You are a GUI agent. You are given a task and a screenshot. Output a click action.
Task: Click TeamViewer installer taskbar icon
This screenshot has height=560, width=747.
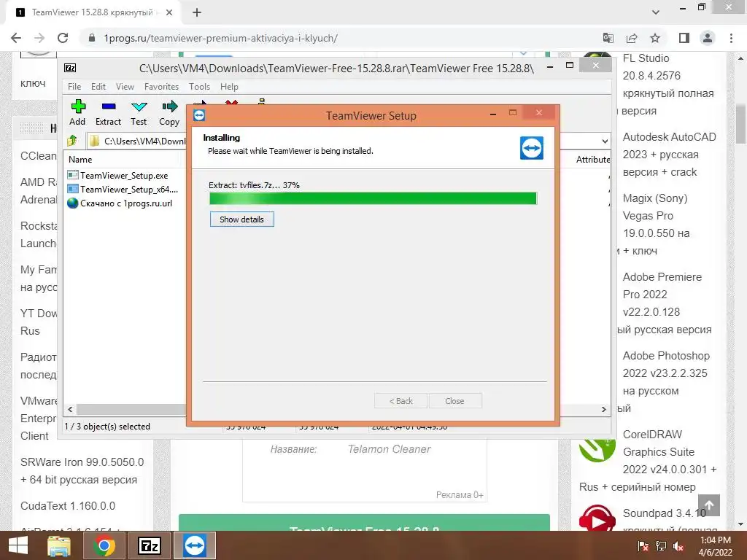pos(194,545)
